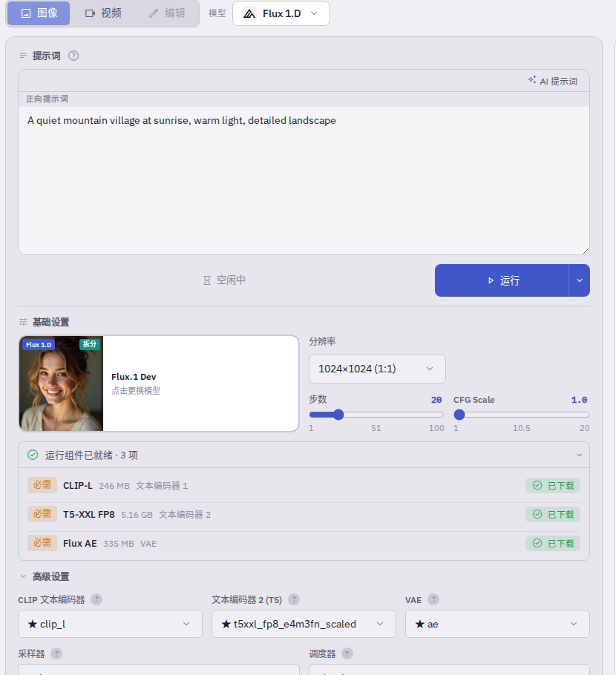Click the steps value 20
This screenshot has width=616, height=675.
[x=436, y=400]
